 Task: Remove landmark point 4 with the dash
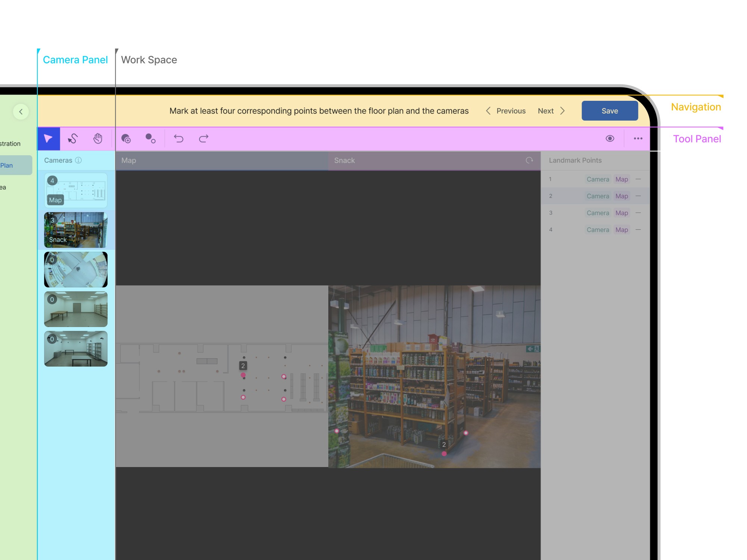638,230
